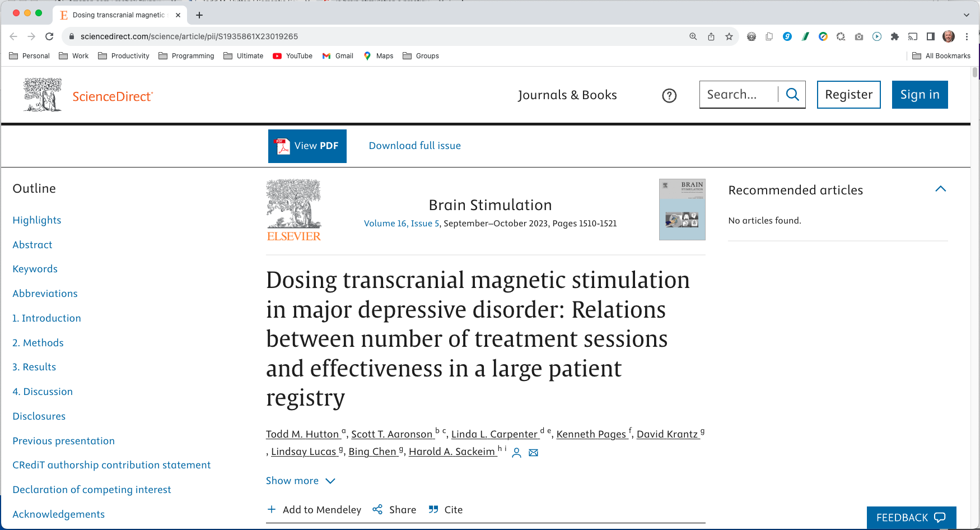
Task: Start casting via the Chromecast toolbar icon
Action: pos(913,36)
